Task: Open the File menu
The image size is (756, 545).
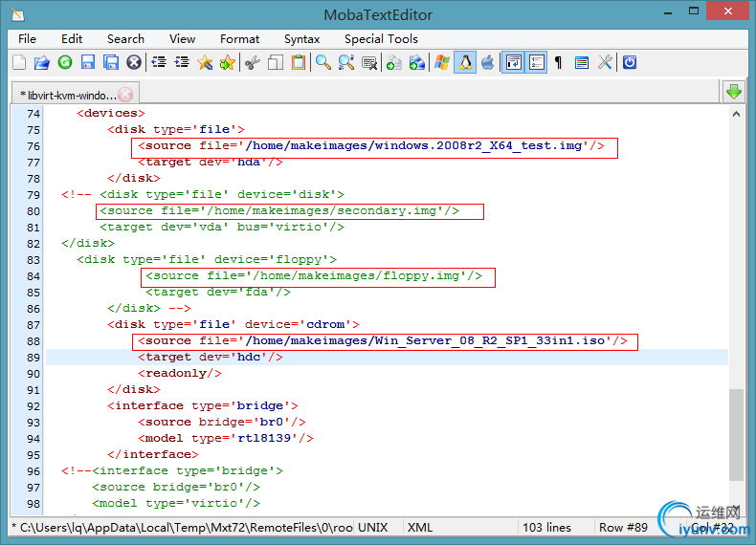Action: (27, 39)
